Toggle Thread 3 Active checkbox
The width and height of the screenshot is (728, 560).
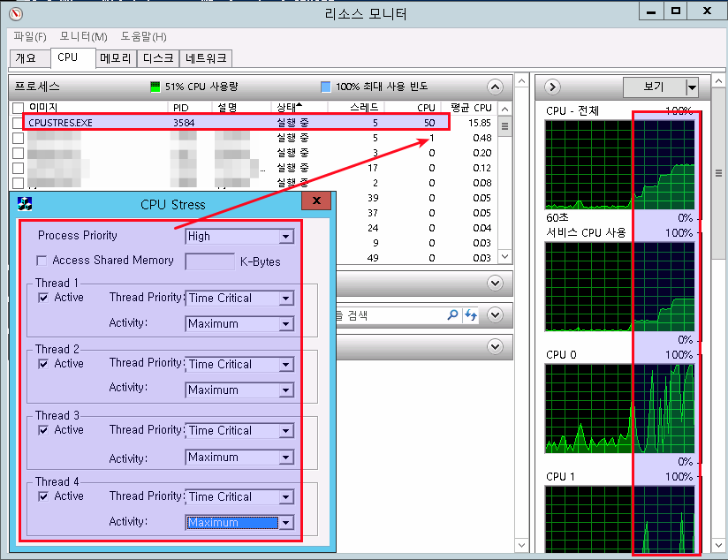43,430
